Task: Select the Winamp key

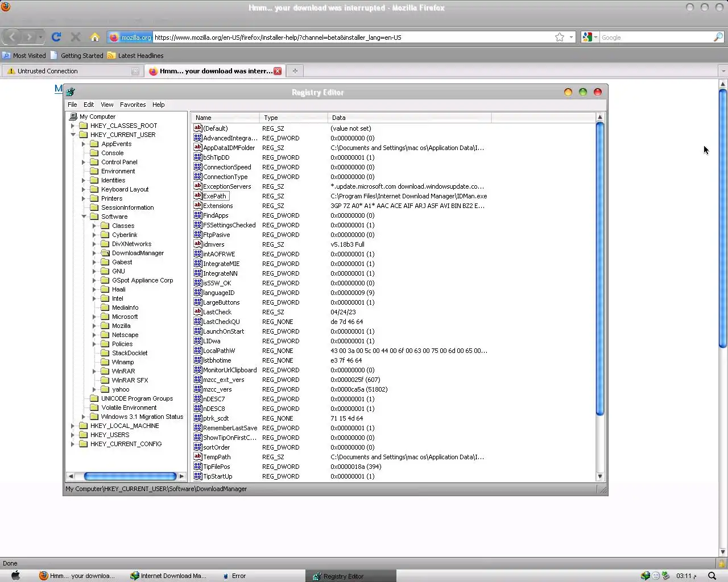Action: (x=123, y=362)
